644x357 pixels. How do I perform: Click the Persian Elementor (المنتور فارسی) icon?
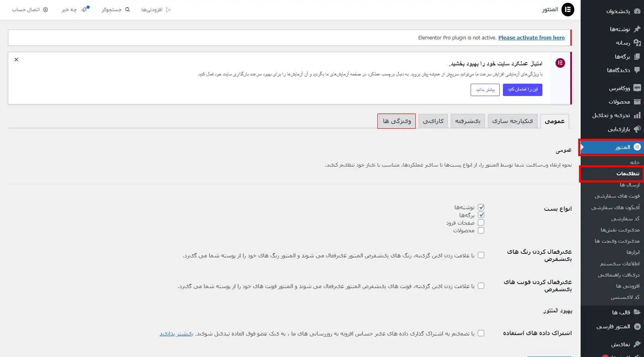click(637, 326)
